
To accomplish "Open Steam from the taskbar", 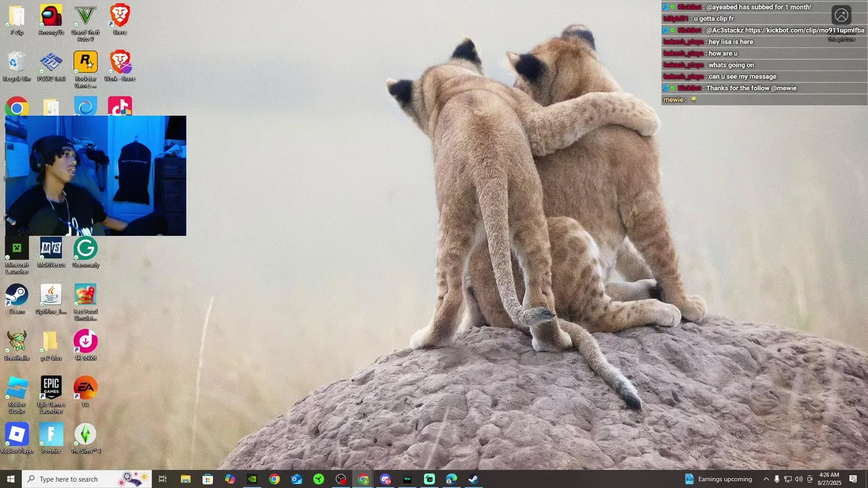I will [473, 479].
